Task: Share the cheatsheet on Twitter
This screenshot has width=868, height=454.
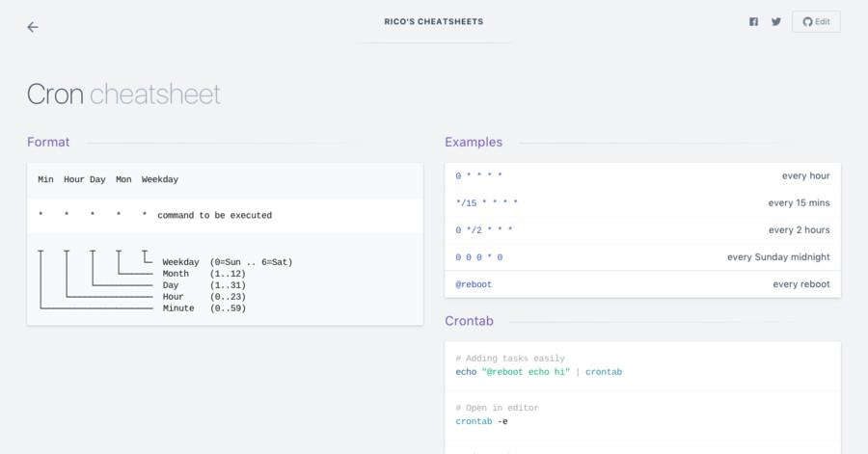Action: pos(776,21)
